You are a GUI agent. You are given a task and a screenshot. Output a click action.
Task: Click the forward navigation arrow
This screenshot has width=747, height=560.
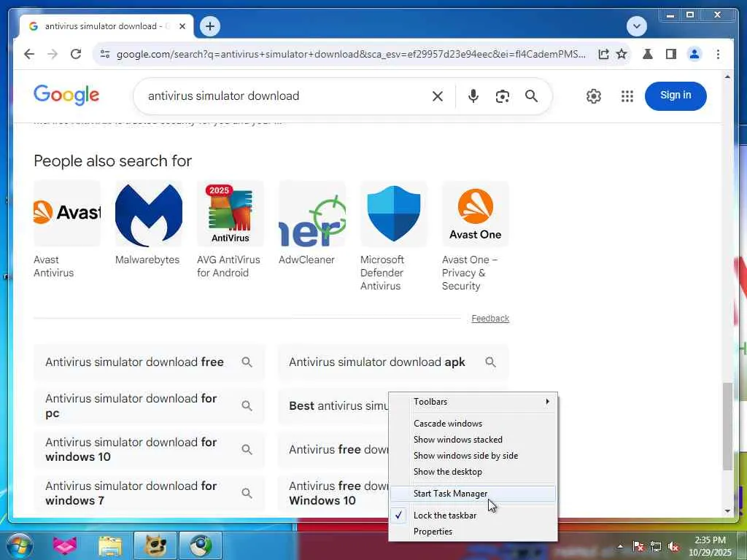tap(53, 54)
